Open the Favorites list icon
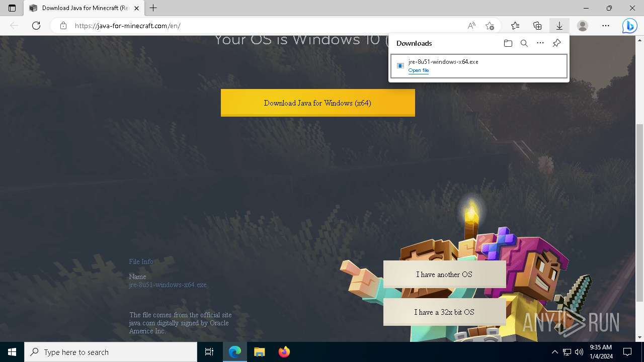Image resolution: width=644 pixels, height=362 pixels. pyautogui.click(x=515, y=26)
